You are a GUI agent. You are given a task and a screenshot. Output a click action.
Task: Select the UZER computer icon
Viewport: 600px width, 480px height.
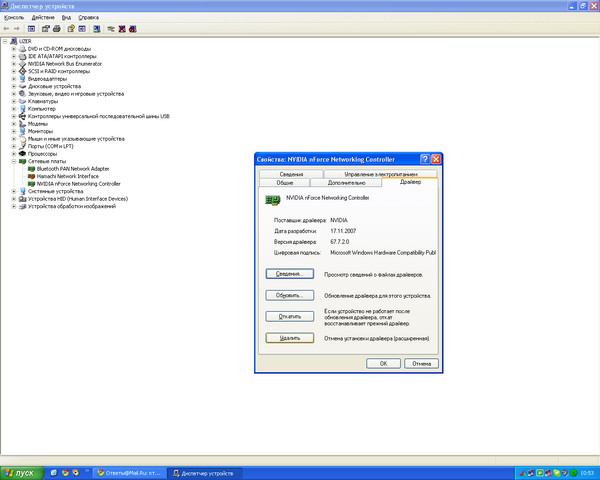pos(14,41)
